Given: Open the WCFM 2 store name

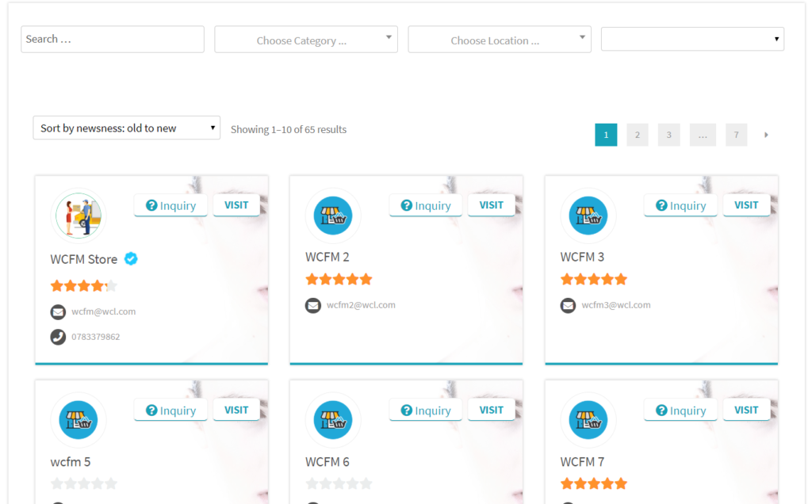Looking at the screenshot, I should point(327,258).
